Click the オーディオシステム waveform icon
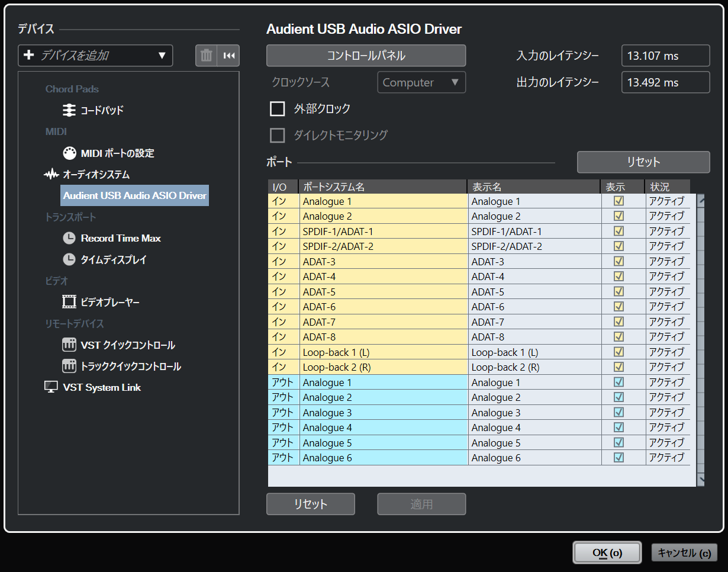Image resolution: width=728 pixels, height=572 pixels. (x=51, y=175)
